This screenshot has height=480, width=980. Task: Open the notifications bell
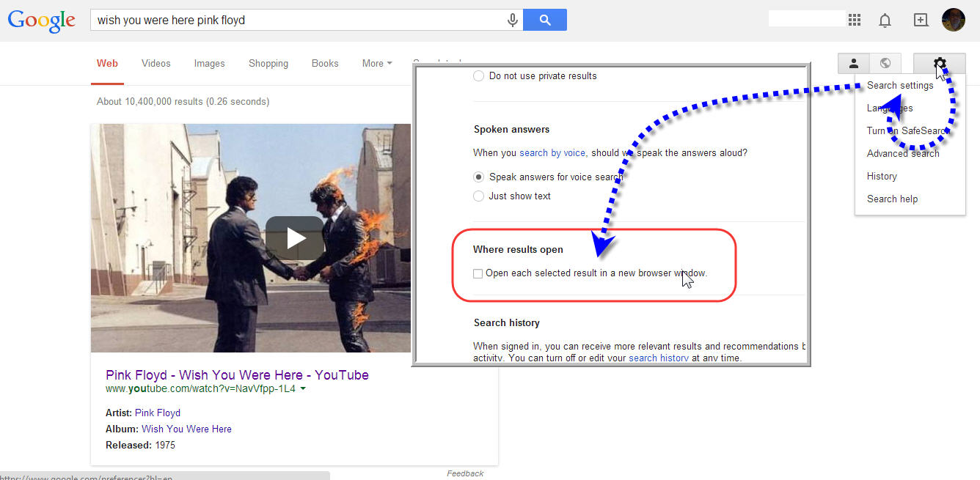point(885,21)
